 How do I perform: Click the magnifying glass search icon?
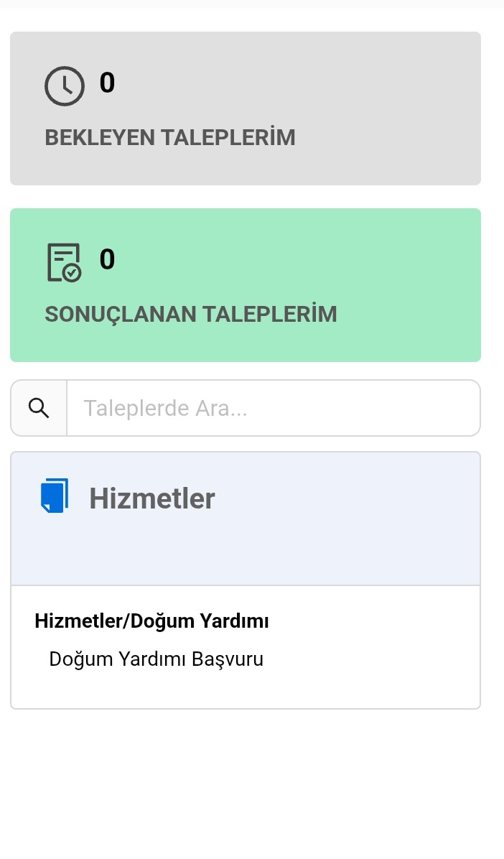[x=39, y=407]
